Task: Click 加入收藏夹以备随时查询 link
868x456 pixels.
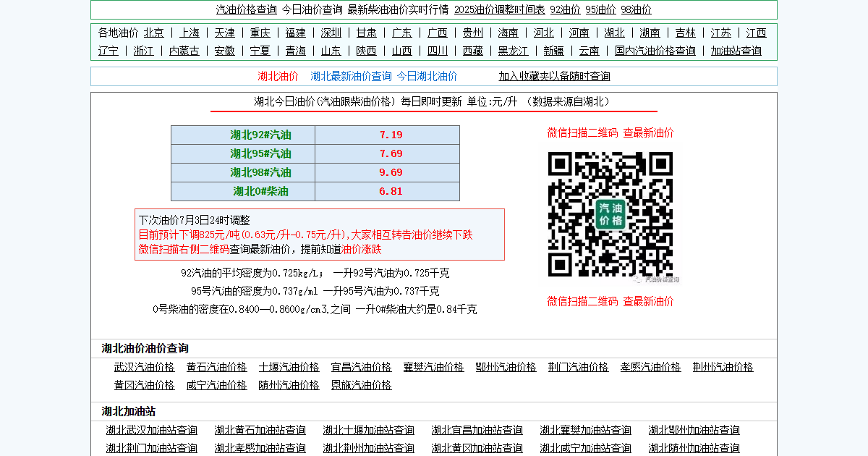Action: click(x=554, y=76)
